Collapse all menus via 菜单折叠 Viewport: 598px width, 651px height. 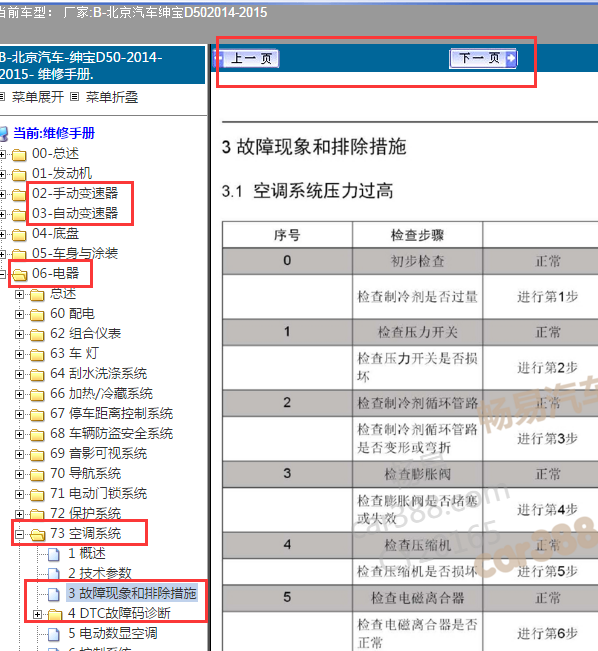click(x=112, y=97)
